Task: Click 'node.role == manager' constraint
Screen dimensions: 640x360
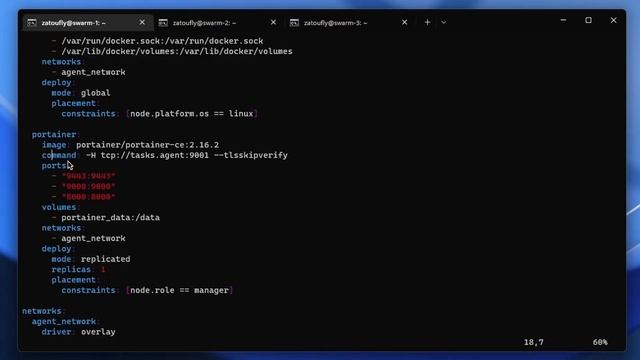Action: 180,290
